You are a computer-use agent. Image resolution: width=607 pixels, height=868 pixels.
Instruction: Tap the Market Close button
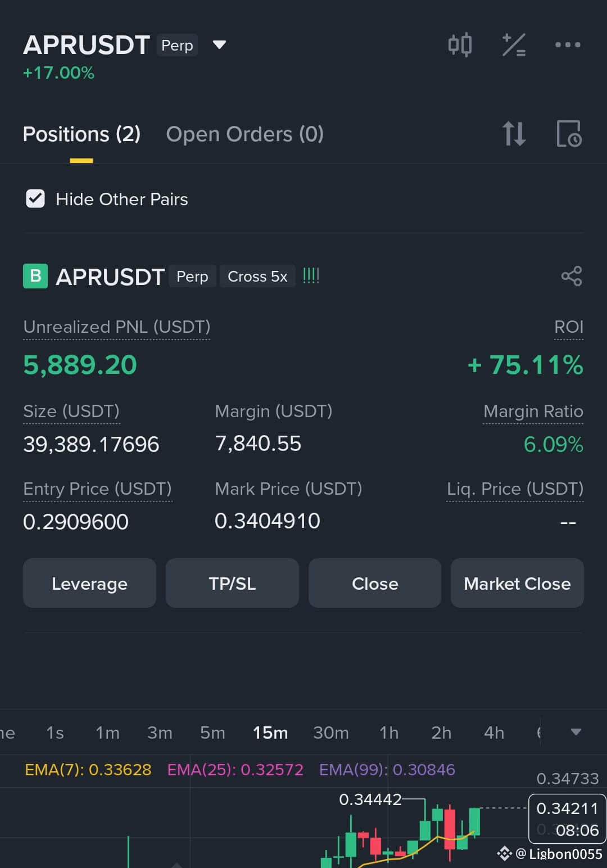[517, 583]
